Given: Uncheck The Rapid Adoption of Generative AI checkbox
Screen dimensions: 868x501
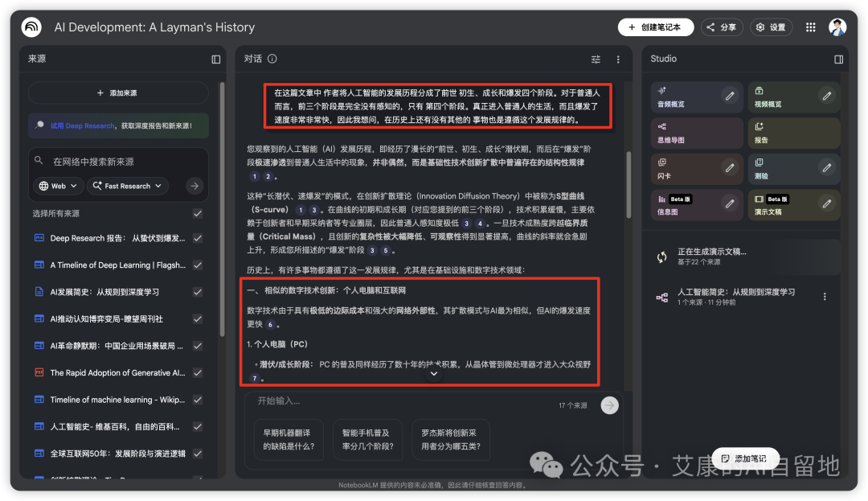Looking at the screenshot, I should (198, 372).
